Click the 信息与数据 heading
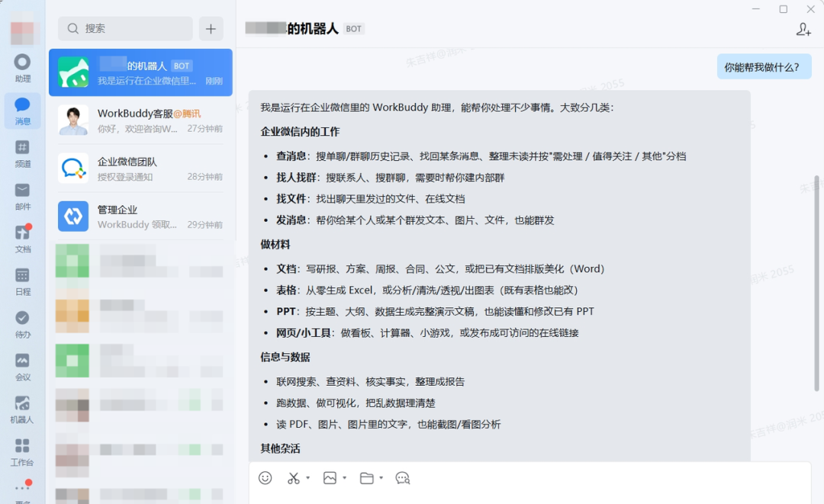 tap(285, 357)
